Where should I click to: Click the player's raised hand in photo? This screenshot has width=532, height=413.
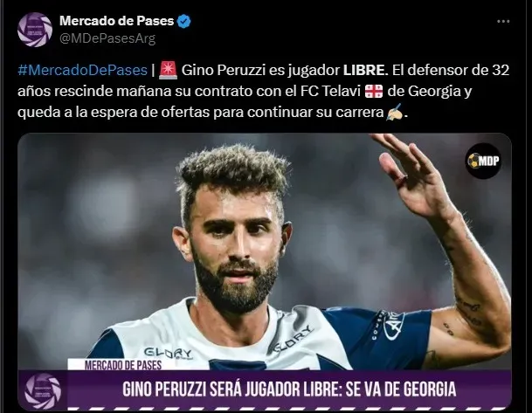411,173
